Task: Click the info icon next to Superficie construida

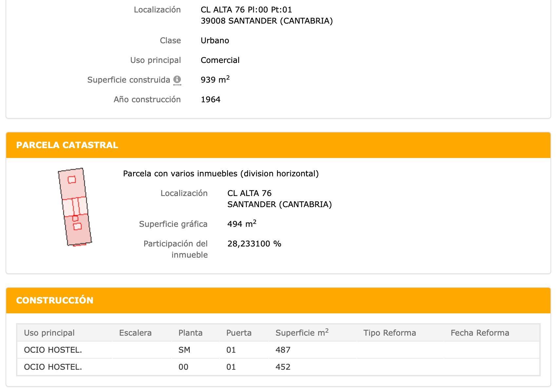Action: tap(177, 79)
